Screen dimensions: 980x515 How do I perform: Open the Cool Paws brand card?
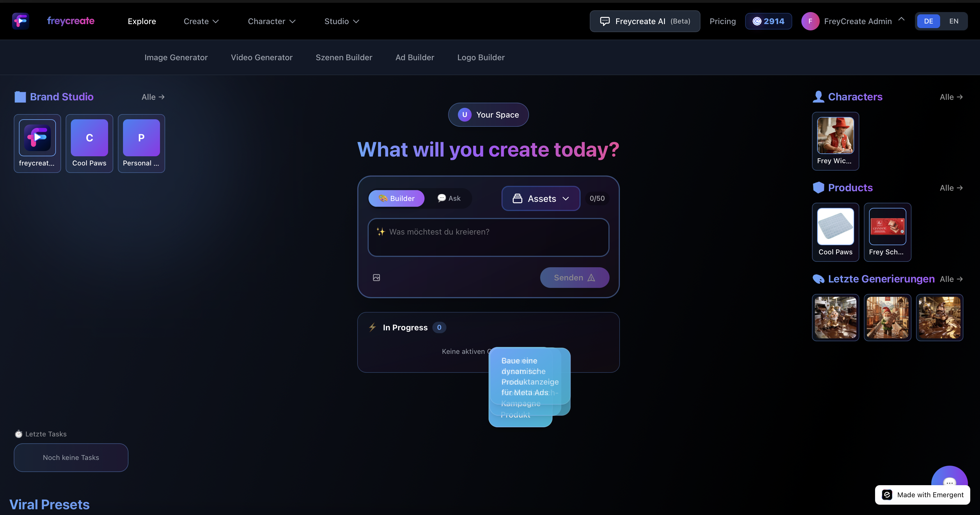point(89,143)
